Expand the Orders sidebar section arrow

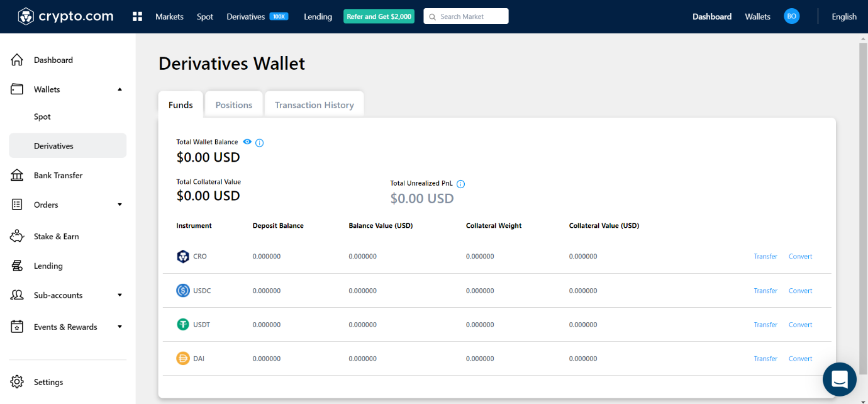coord(120,205)
